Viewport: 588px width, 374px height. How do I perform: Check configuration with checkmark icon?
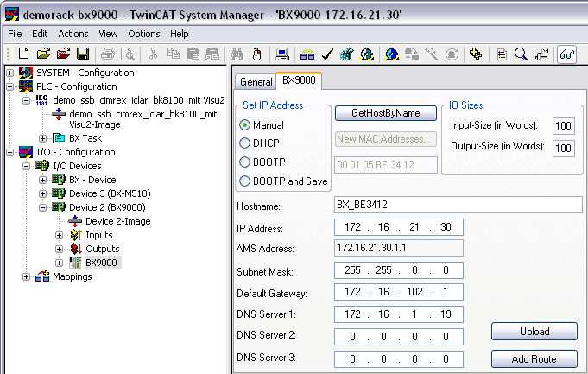[327, 54]
